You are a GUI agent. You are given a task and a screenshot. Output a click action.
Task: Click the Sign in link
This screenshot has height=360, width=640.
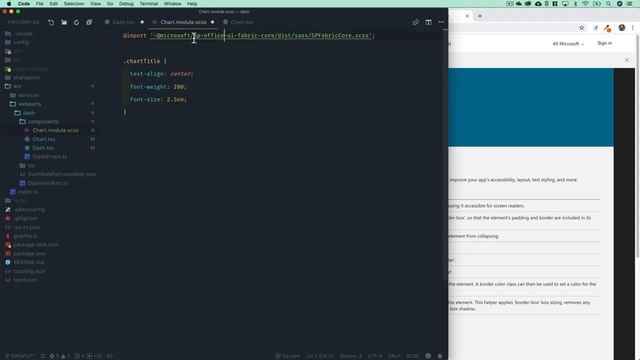tap(604, 43)
